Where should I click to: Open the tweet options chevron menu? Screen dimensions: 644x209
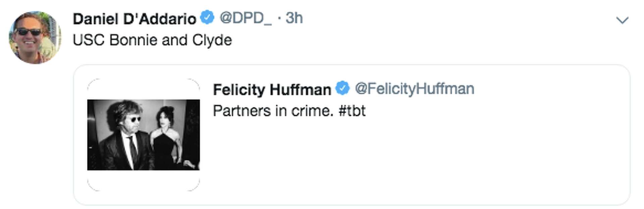point(622,20)
